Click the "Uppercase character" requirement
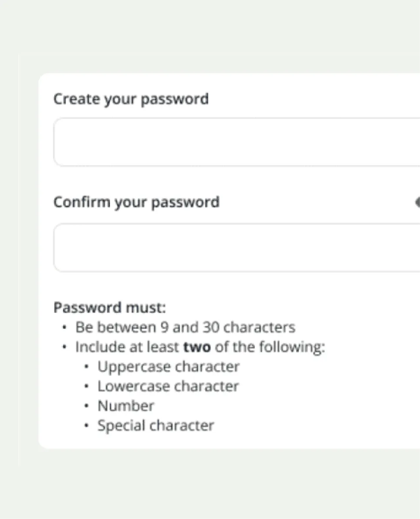420x519 pixels. pyautogui.click(x=168, y=367)
